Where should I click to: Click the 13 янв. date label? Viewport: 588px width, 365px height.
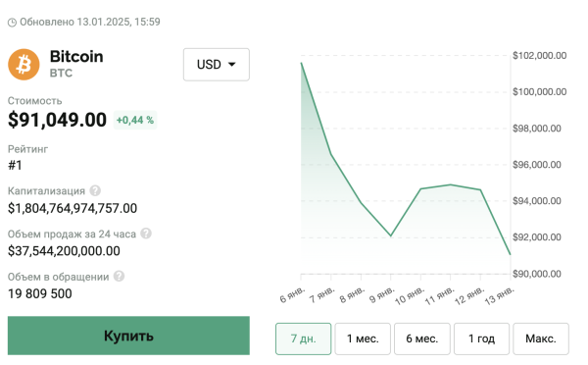point(499,296)
